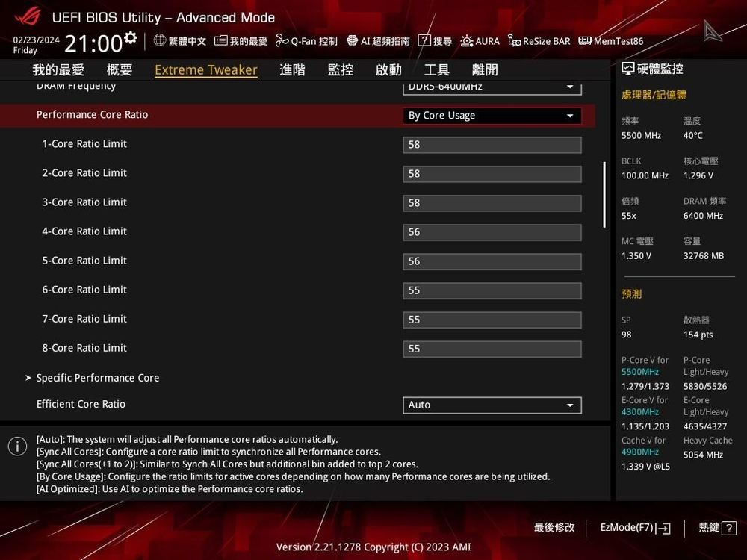The width and height of the screenshot is (747, 560).
Task: Open the Efficient Core Ratio dropdown
Action: coord(492,405)
